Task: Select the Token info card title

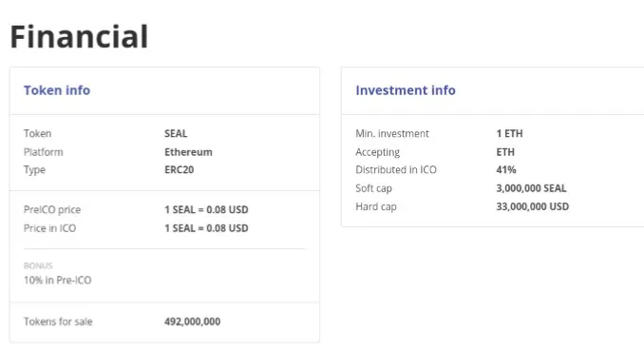Action: 57,90
